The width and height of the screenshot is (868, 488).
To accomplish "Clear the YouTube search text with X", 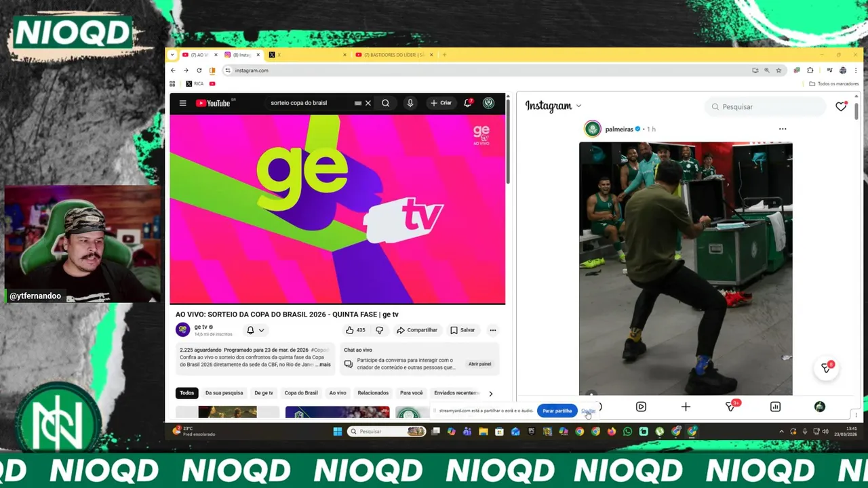I will pos(368,103).
